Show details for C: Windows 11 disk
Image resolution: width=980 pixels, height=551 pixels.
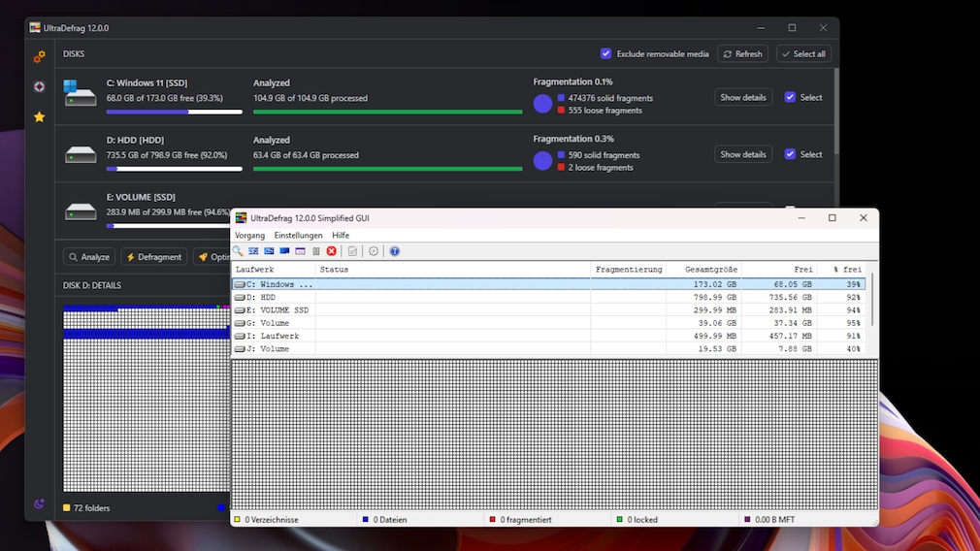(743, 97)
